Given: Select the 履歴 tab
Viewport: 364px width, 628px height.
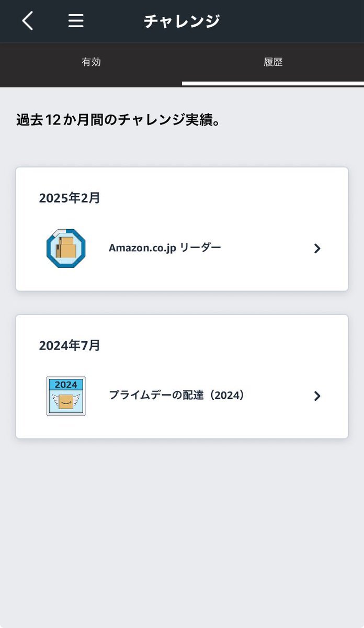Looking at the screenshot, I should 273,62.
